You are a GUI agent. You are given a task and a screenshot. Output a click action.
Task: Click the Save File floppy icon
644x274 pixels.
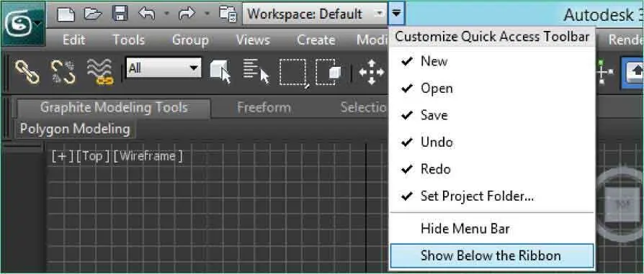click(x=120, y=14)
